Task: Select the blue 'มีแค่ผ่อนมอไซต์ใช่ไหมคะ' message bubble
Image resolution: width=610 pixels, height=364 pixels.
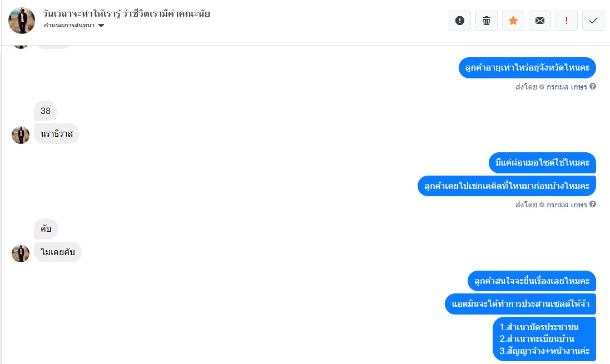Action: point(542,163)
